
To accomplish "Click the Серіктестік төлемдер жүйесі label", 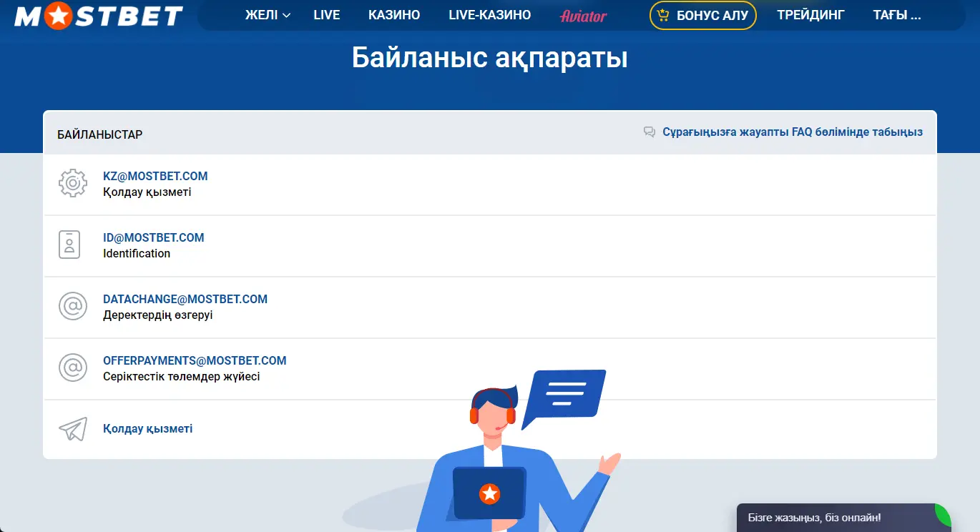I will tap(182, 376).
